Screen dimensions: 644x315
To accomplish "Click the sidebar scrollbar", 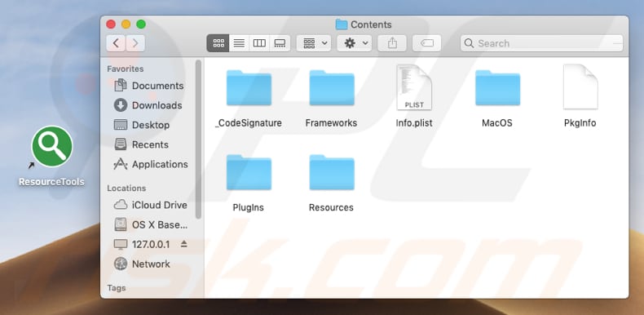I will [x=198, y=139].
